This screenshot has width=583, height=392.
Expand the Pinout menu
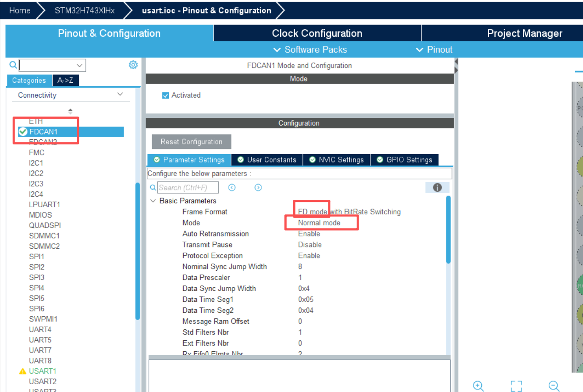click(x=434, y=49)
